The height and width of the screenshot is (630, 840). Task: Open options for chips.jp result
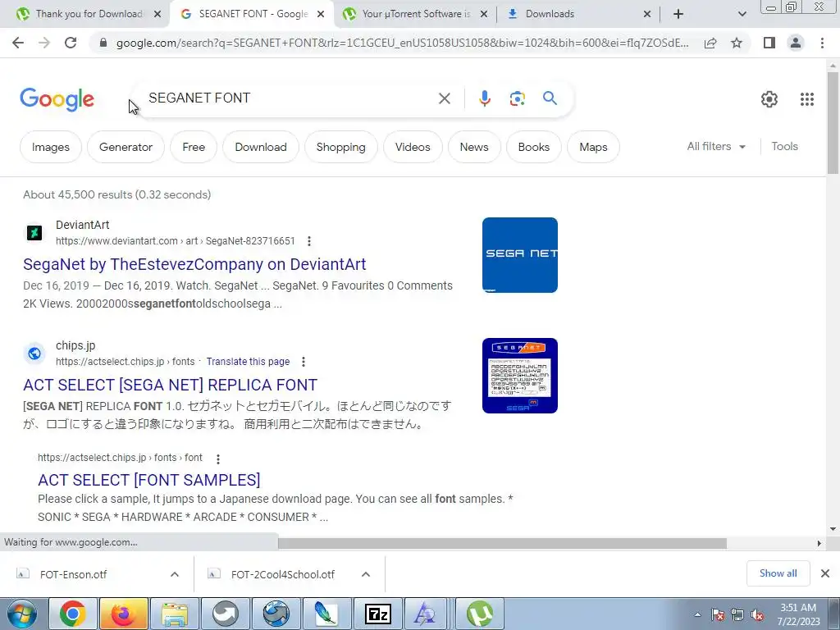click(304, 362)
